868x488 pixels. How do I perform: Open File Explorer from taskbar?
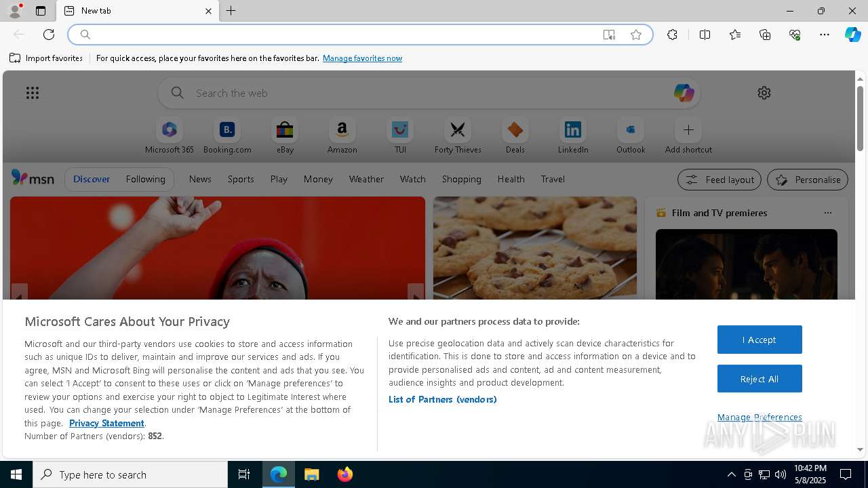click(312, 474)
